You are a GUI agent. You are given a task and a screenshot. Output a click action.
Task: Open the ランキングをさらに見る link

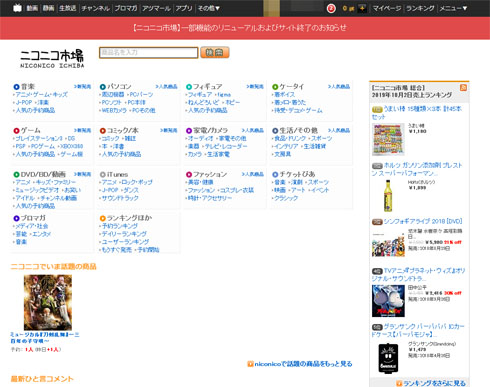pyautogui.click(x=431, y=383)
